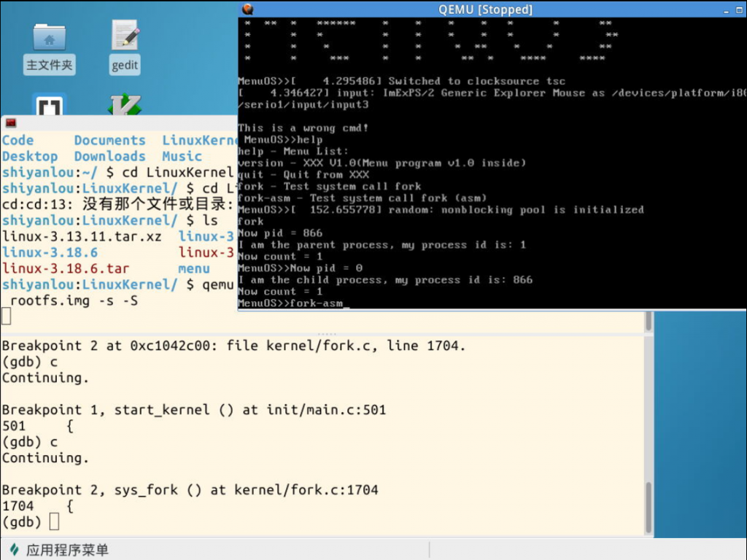Click the upper terminal pane cursor
747x560 pixels.
[x=7, y=316]
